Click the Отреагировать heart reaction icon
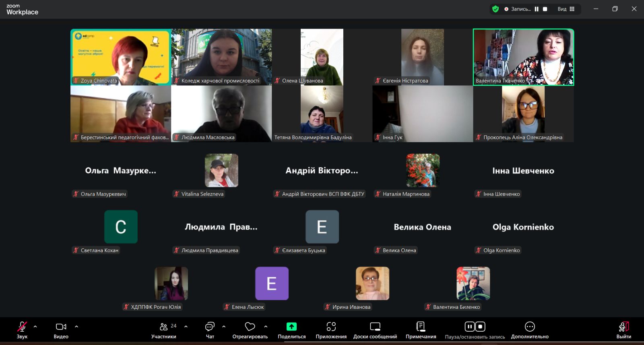This screenshot has height=345, width=644. tap(250, 327)
